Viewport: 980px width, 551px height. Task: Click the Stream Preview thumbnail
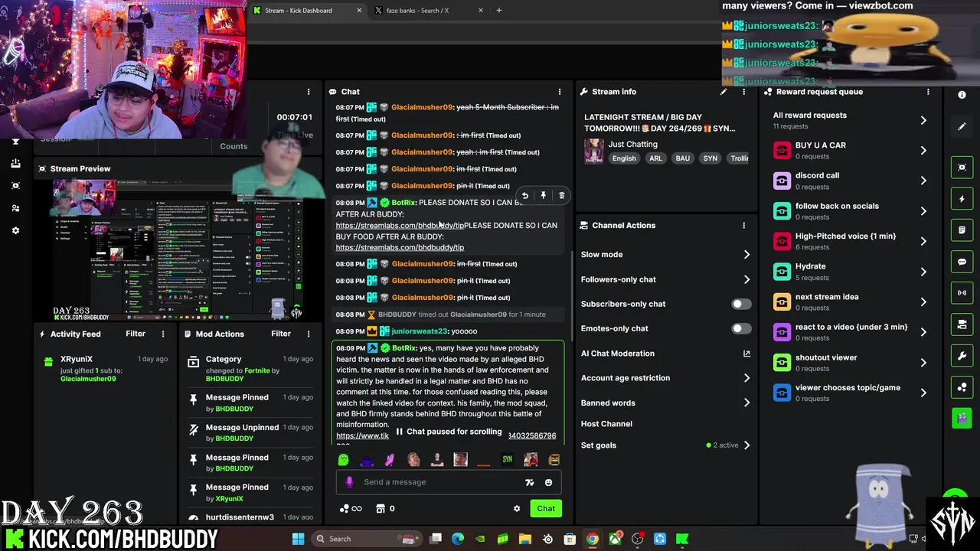pyautogui.click(x=178, y=250)
